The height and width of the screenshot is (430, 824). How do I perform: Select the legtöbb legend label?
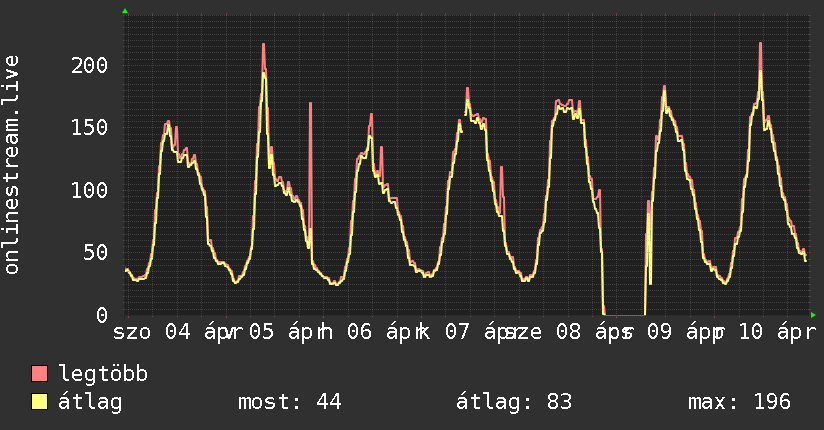coord(103,373)
